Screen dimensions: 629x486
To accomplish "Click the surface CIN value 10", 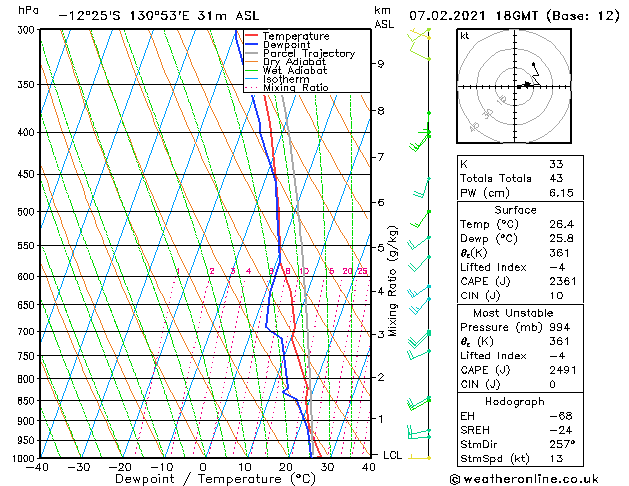I will 556,296.
